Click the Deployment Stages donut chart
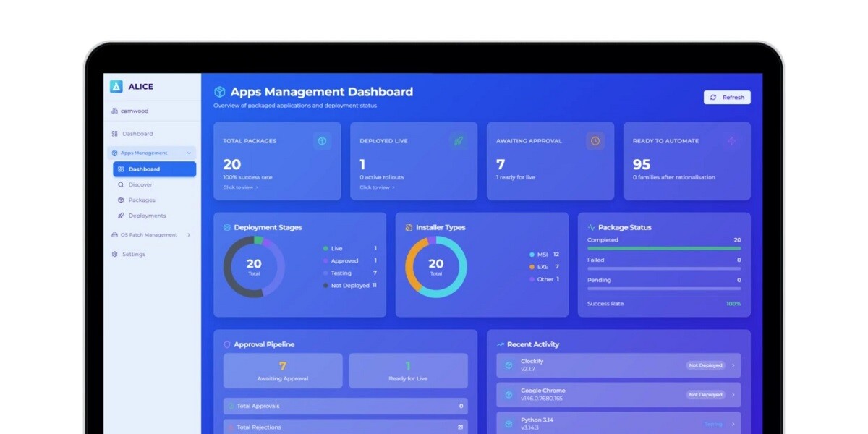The width and height of the screenshot is (868, 434). coord(254,266)
